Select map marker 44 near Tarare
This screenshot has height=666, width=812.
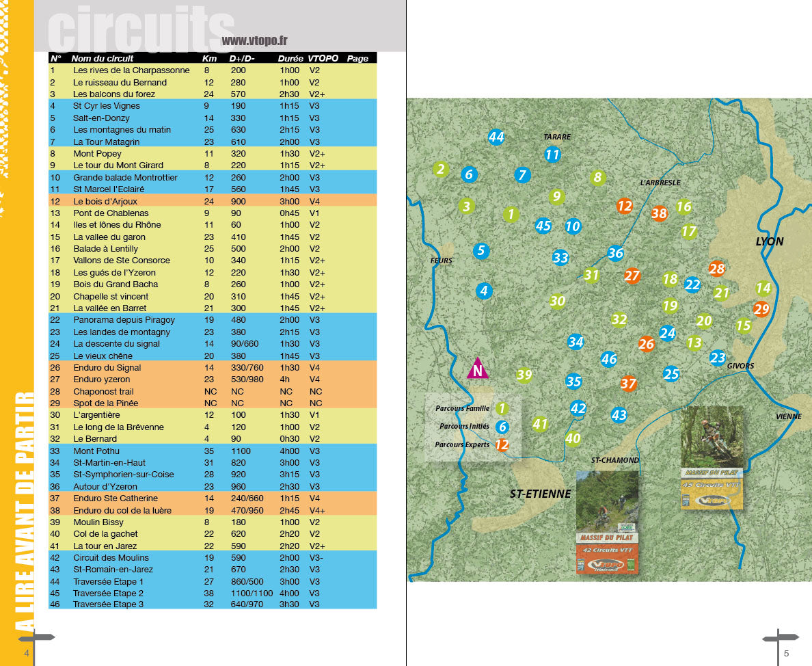496,137
